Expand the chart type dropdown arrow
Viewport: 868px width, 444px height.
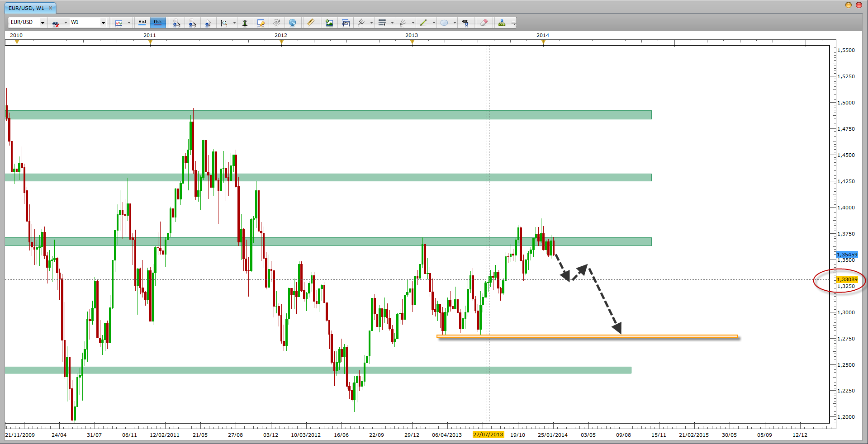(x=129, y=23)
